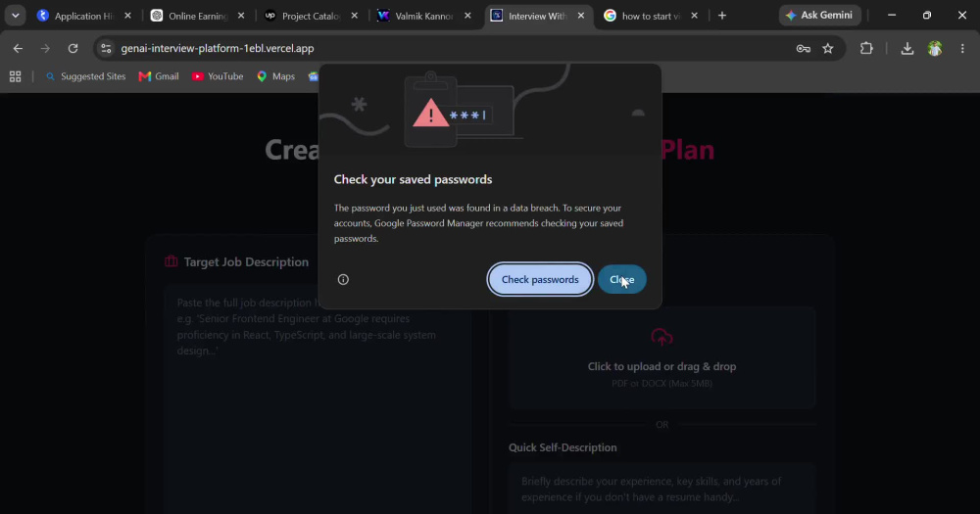
Task: Go back to previous page
Action: pos(18,48)
